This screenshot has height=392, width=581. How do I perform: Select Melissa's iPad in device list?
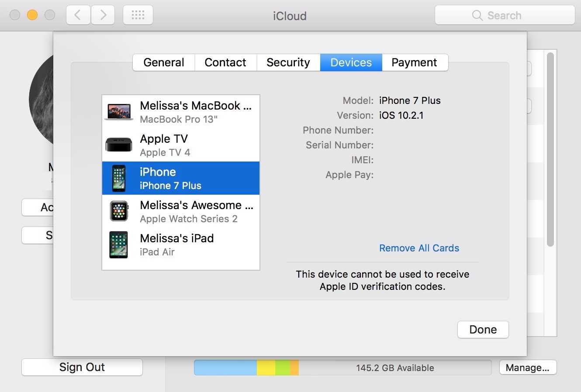pyautogui.click(x=181, y=244)
